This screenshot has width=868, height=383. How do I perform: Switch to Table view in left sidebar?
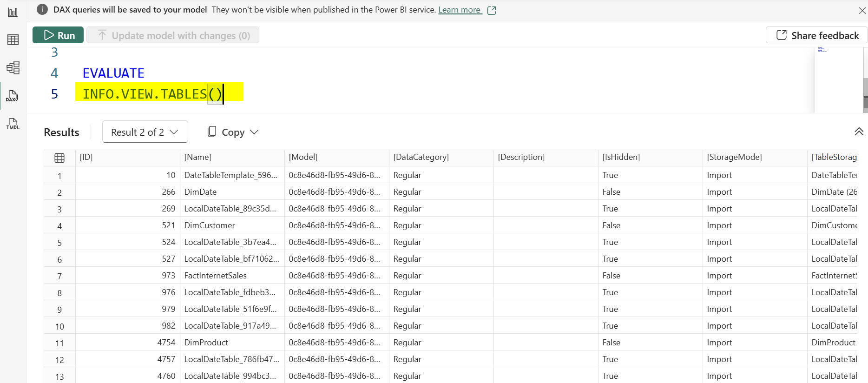pos(13,40)
